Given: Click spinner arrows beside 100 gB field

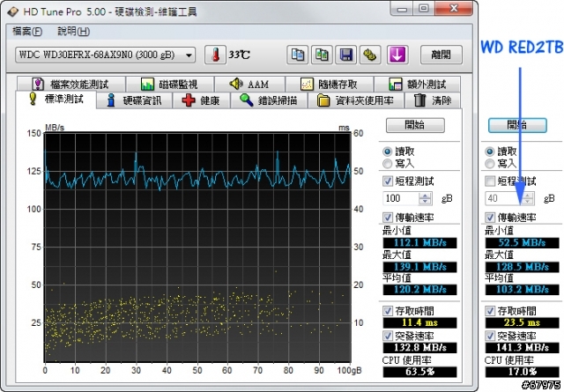Looking at the screenshot, I should [x=425, y=198].
